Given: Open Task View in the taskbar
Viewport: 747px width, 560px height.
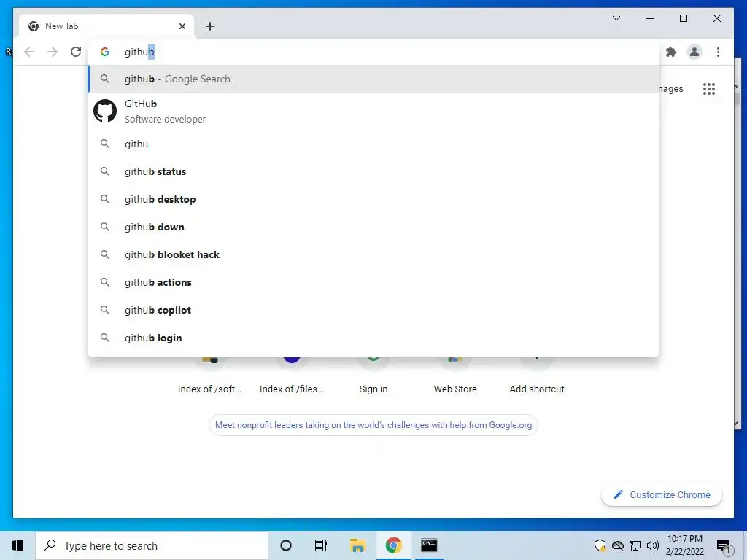Looking at the screenshot, I should pos(321,545).
